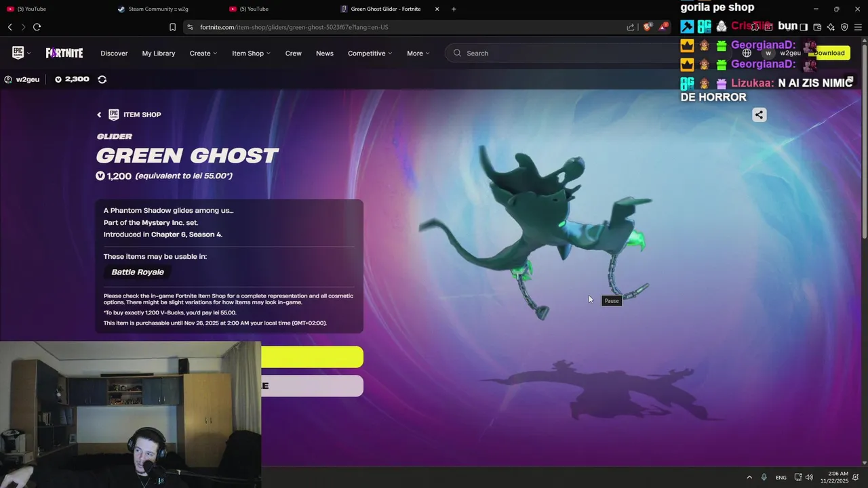
Task: Click the microphone icon in system tray
Action: tap(764, 477)
